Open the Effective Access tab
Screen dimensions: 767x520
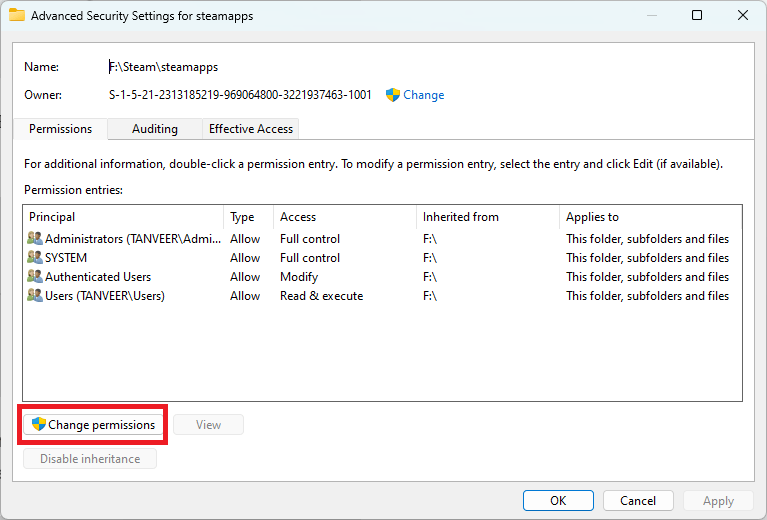(250, 129)
